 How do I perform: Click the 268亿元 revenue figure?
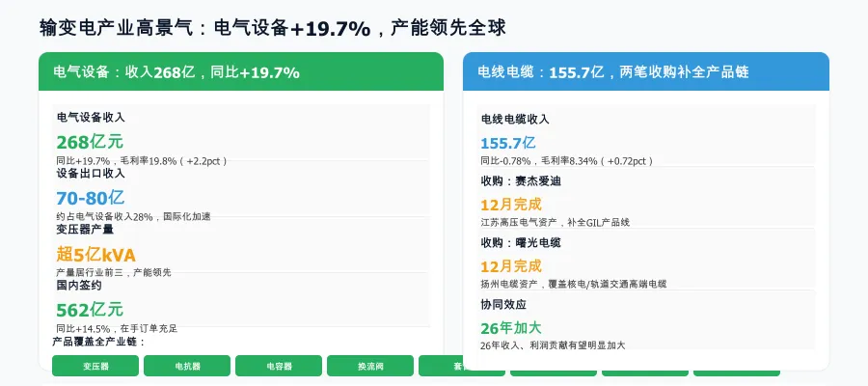(x=90, y=143)
